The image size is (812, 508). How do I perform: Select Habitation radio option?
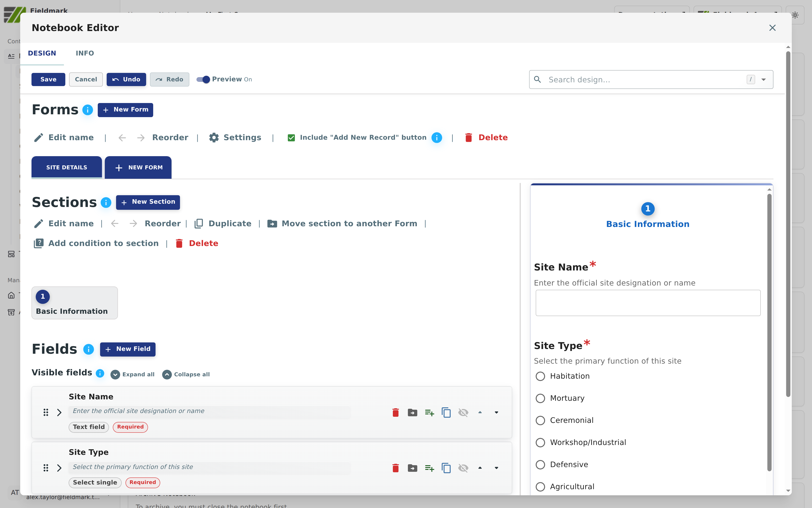click(x=540, y=376)
